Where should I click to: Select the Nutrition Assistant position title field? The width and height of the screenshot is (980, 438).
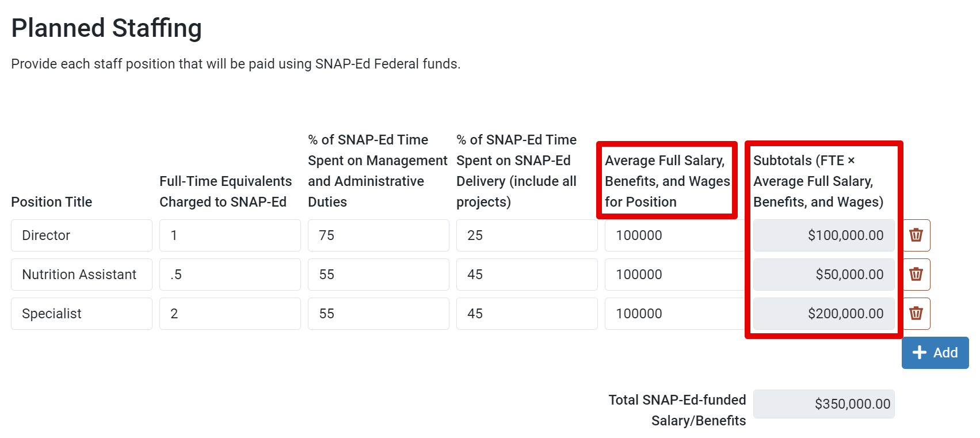point(81,275)
